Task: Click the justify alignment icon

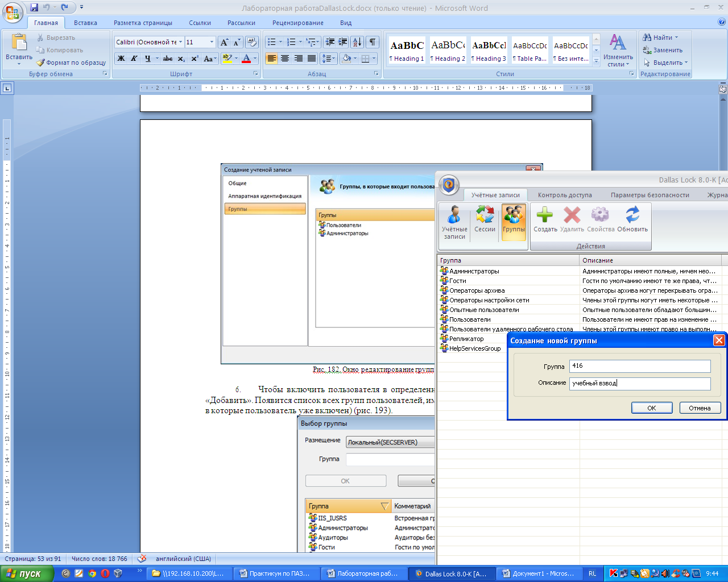Action: click(312, 59)
